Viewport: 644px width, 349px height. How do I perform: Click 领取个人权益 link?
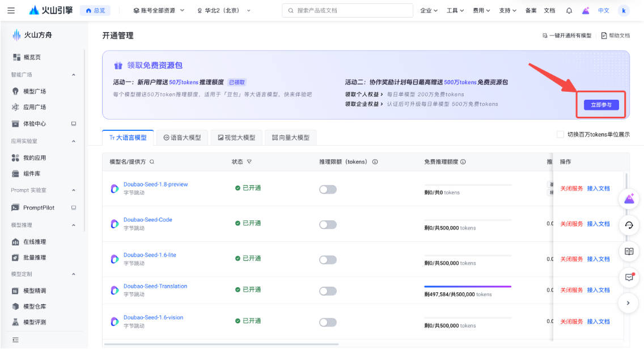pos(364,95)
